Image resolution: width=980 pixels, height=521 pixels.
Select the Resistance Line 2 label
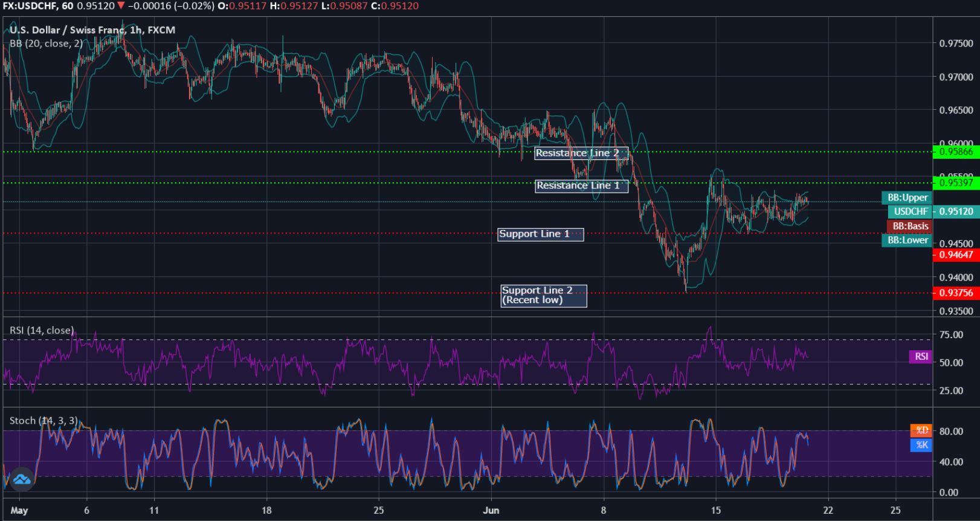coord(581,153)
